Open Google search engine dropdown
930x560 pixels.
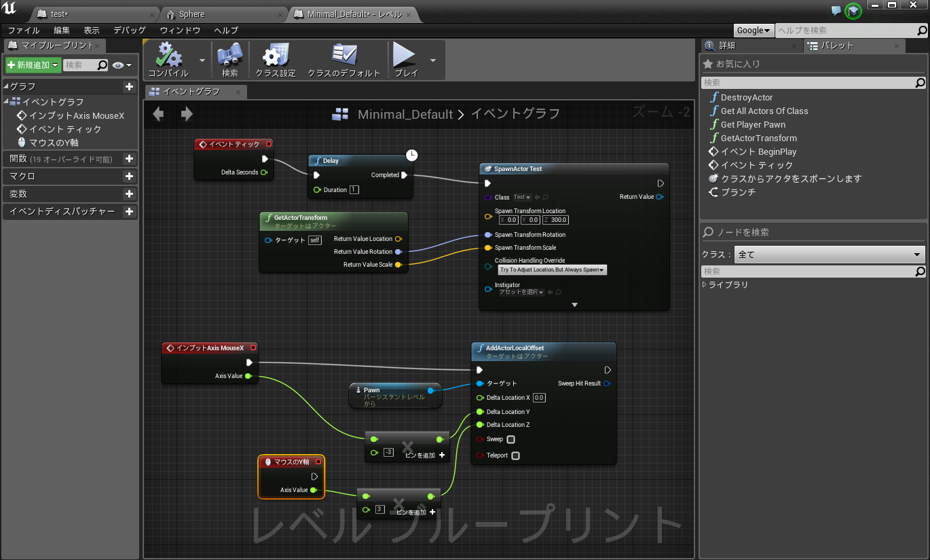click(754, 31)
